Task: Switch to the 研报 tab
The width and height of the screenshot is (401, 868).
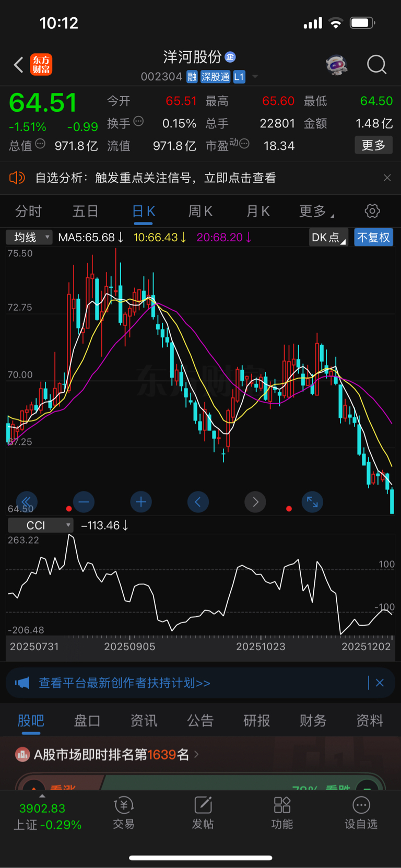Action: click(x=257, y=721)
